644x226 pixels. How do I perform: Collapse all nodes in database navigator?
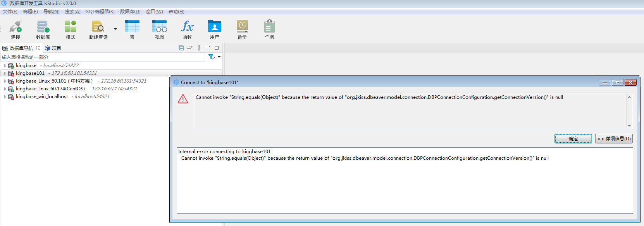coord(181,48)
